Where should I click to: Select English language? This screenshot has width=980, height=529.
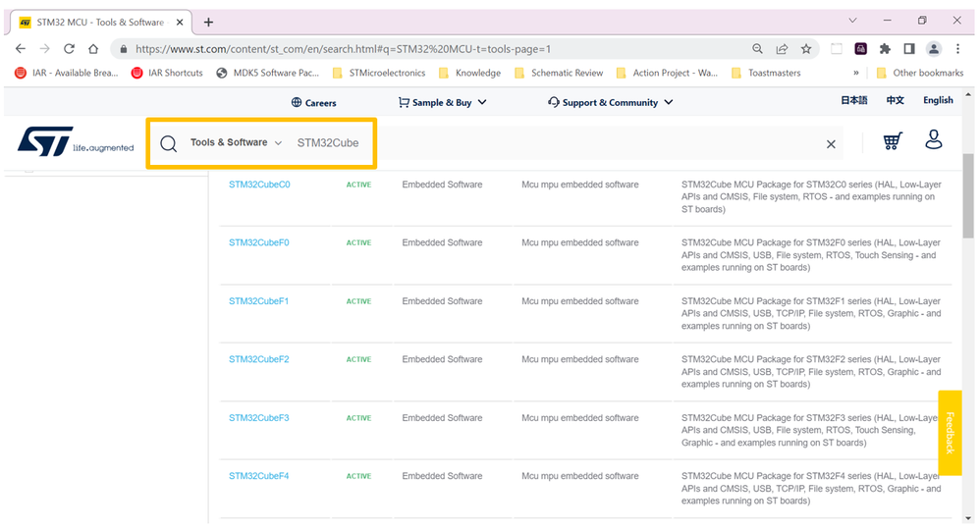coord(938,100)
